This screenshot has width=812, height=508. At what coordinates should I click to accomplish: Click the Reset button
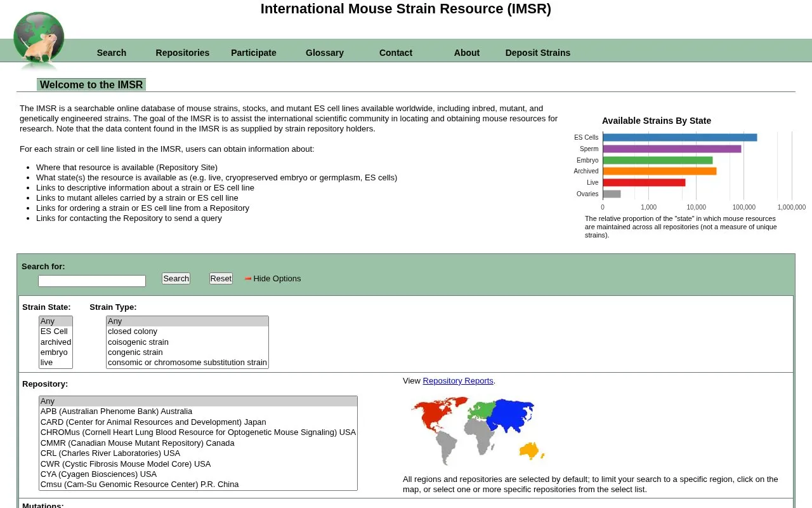(221, 279)
